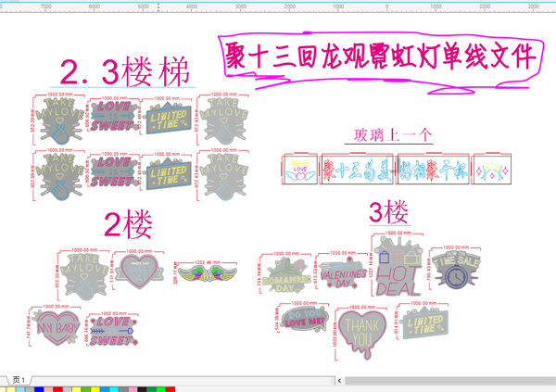The image size is (556, 392).
Task: Pick the grass green palette swatch
Action: (x=86, y=389)
